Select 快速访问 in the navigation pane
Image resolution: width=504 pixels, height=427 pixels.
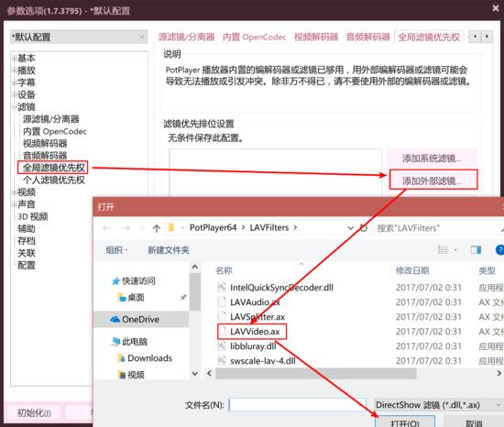(138, 280)
